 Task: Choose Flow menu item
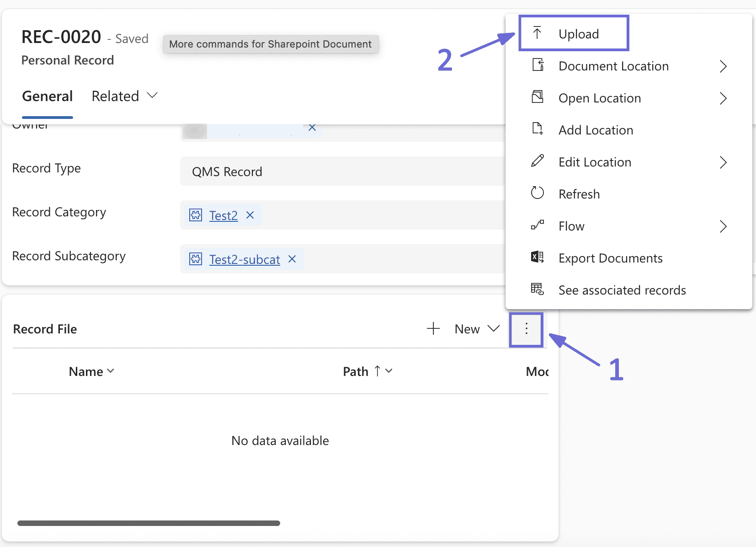[x=629, y=226]
